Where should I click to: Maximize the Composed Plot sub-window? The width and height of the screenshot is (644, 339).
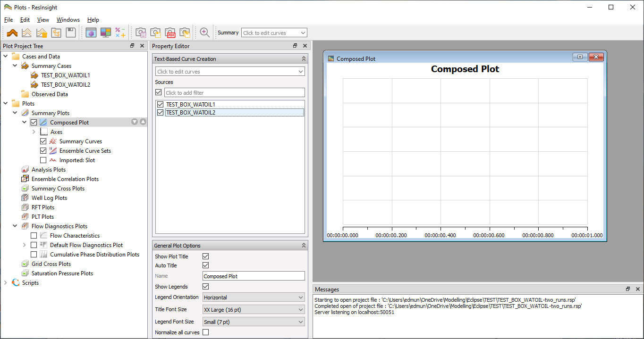580,57
